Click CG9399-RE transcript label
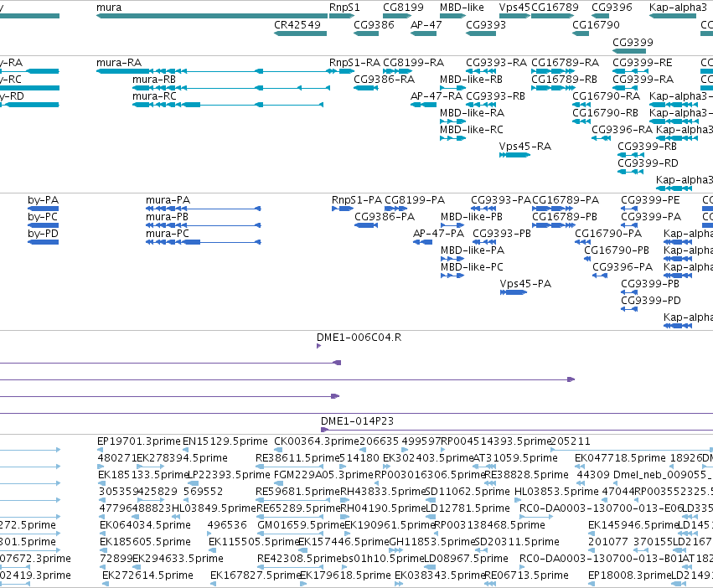This screenshot has width=713, height=588. click(x=643, y=62)
